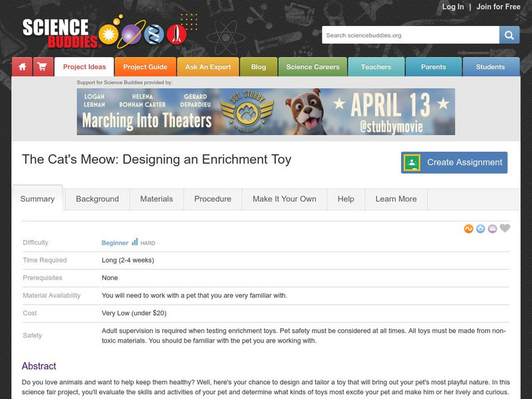The image size is (532, 399).
Task: Click the difficulty bar chart icon
Action: 135,241
